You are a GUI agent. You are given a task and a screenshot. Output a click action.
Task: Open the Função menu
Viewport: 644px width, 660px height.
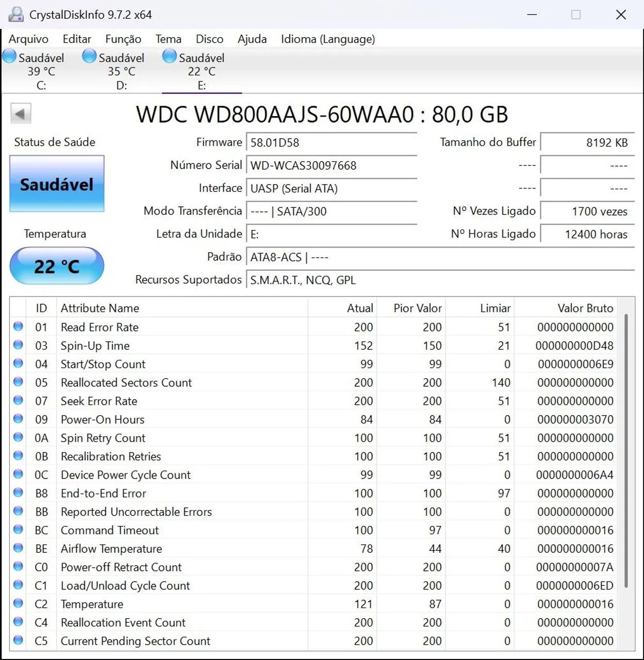pyautogui.click(x=123, y=39)
